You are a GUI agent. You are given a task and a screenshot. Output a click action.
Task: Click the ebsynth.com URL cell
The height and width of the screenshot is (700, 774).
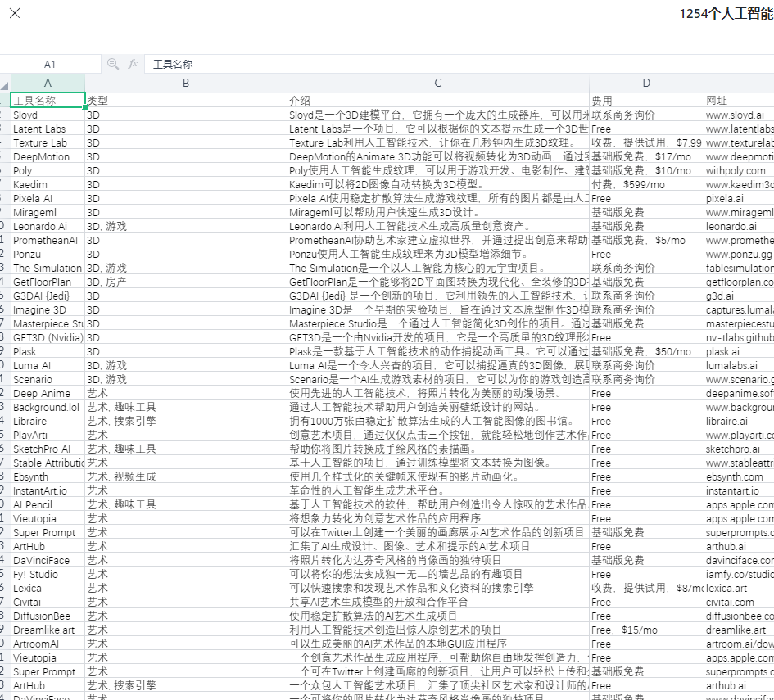coord(739,477)
